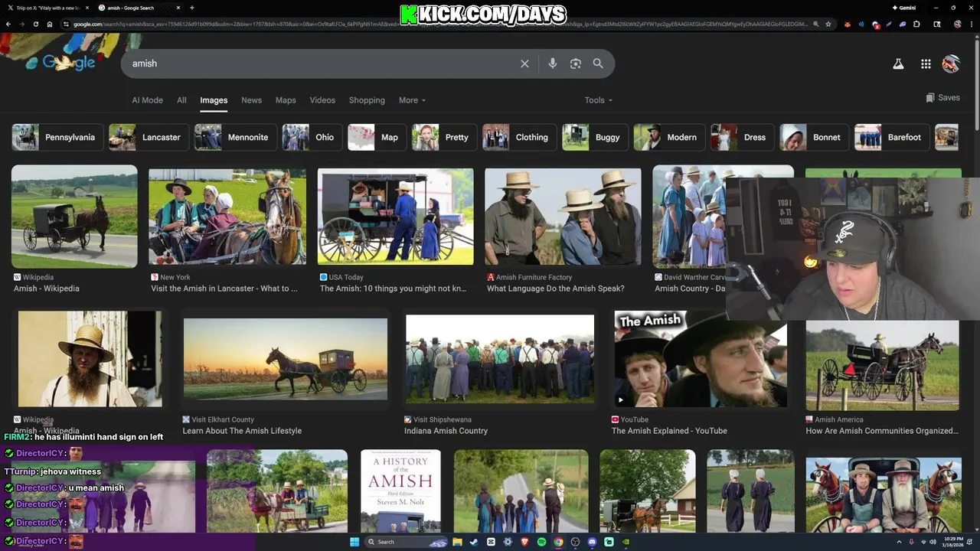The width and height of the screenshot is (980, 551).
Task: Filter images by Dress chip
Action: tap(743, 138)
